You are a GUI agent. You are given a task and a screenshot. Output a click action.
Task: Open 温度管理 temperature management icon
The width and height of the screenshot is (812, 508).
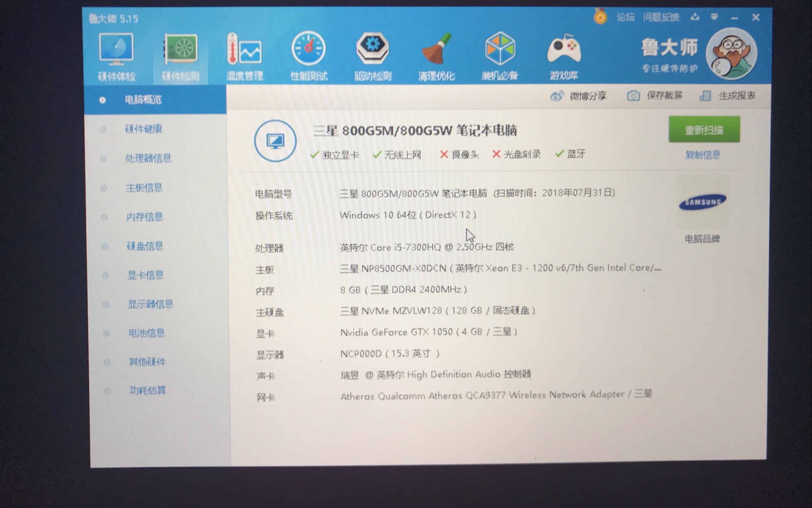click(x=245, y=56)
